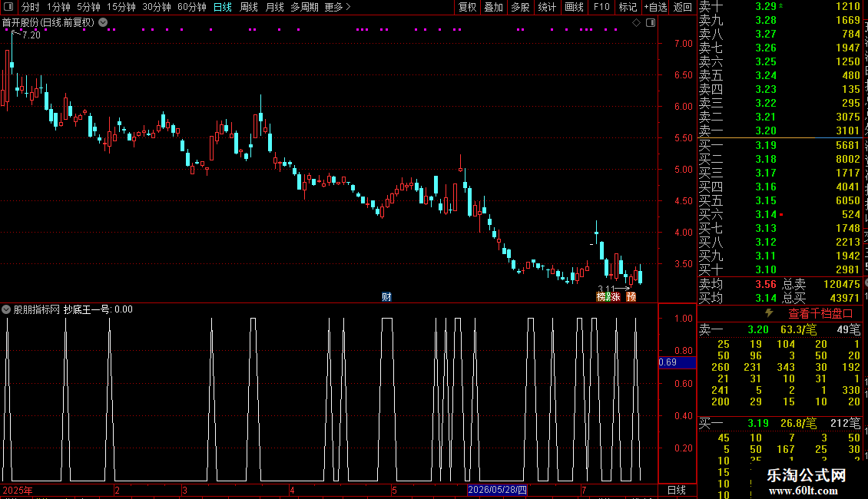
Task: Click the 多股 multi-stock button
Action: click(x=520, y=7)
